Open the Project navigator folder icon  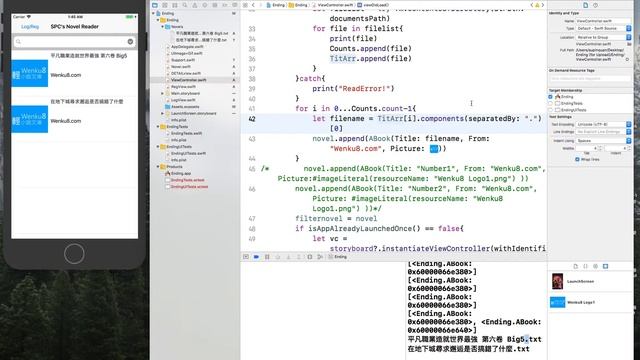pyautogui.click(x=155, y=5)
